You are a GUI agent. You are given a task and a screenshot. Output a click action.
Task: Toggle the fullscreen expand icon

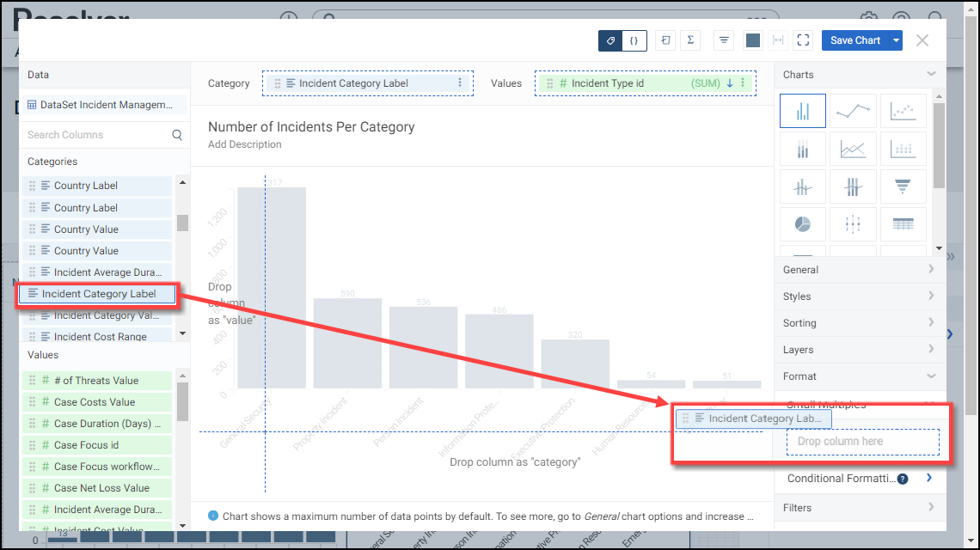pyautogui.click(x=803, y=40)
